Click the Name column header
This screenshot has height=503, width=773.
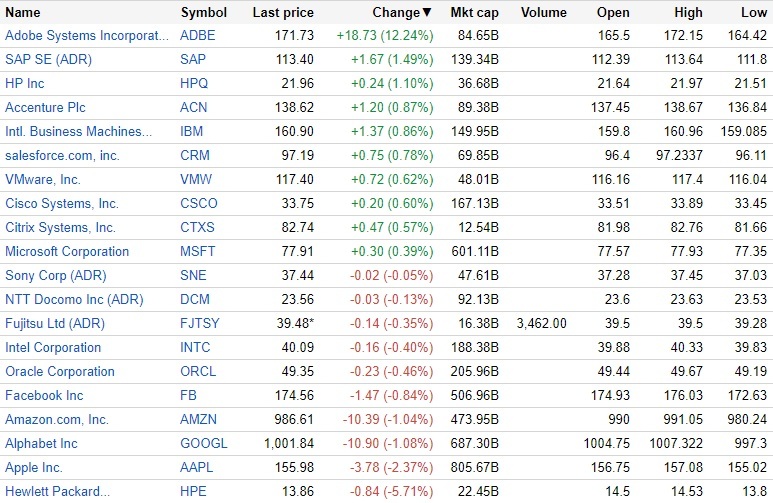click(23, 13)
